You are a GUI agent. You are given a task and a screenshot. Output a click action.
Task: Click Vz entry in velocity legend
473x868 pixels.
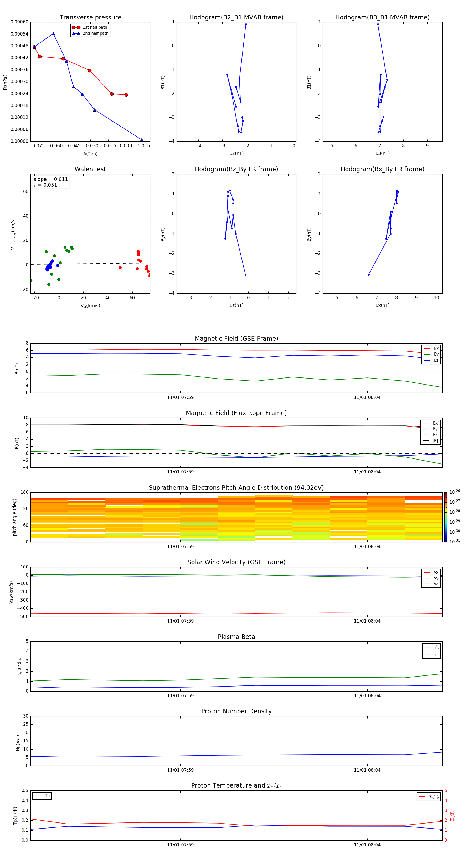(431, 584)
